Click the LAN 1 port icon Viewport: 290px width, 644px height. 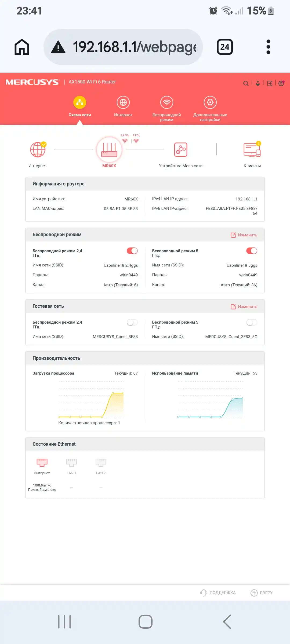click(71, 462)
